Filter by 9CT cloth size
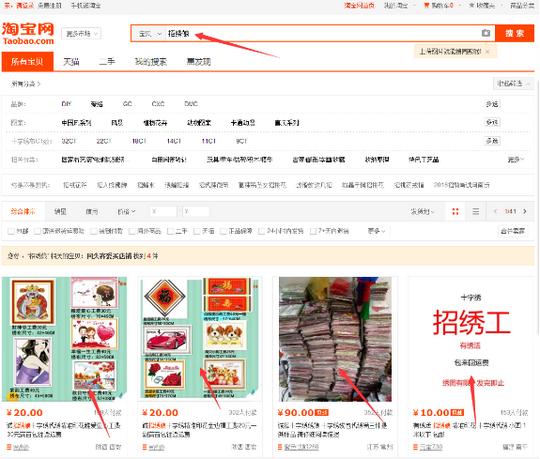The width and height of the screenshot is (540, 459). pos(241,141)
